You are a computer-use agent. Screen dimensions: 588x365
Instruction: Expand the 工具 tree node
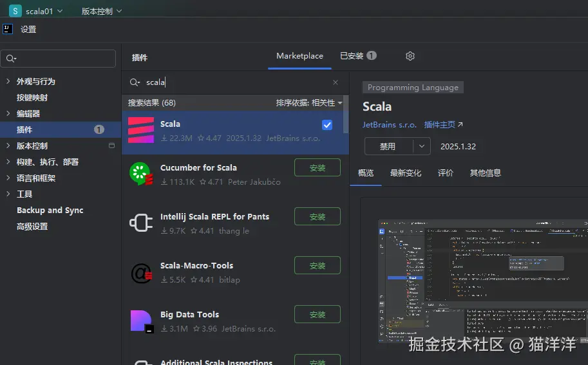[x=8, y=194]
